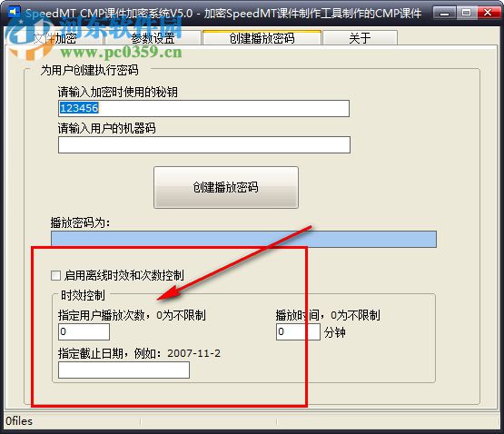This screenshot has height=434, width=504.
Task: Select the 创建播放密码 tab
Action: [x=262, y=38]
